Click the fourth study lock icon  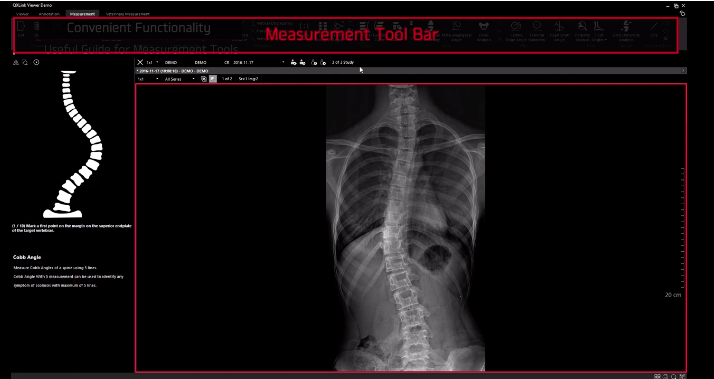click(x=323, y=62)
